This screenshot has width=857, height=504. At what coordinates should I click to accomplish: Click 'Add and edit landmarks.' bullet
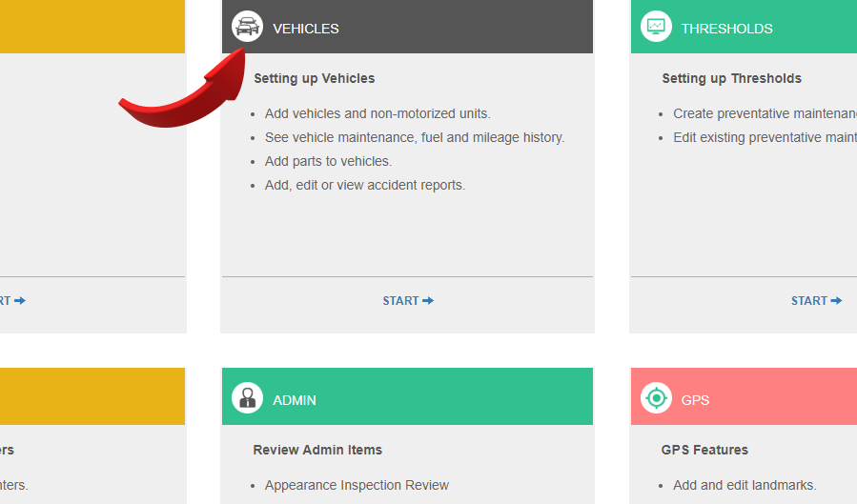pos(745,486)
